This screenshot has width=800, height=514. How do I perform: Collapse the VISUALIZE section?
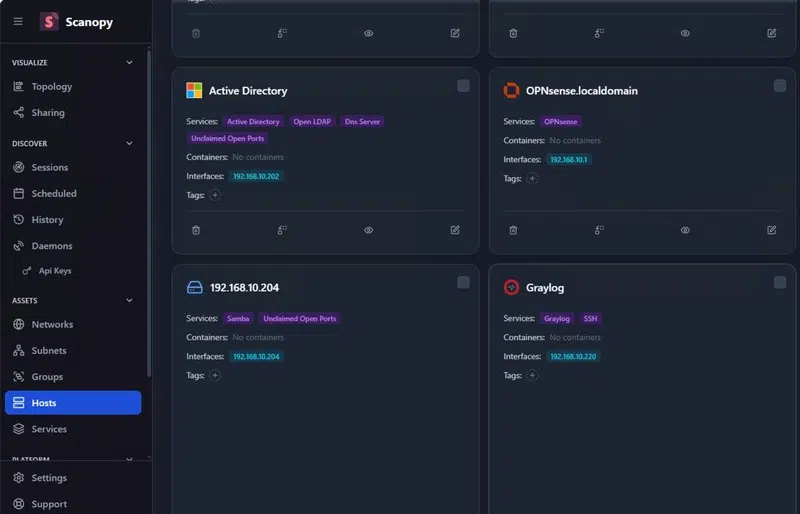click(x=129, y=62)
